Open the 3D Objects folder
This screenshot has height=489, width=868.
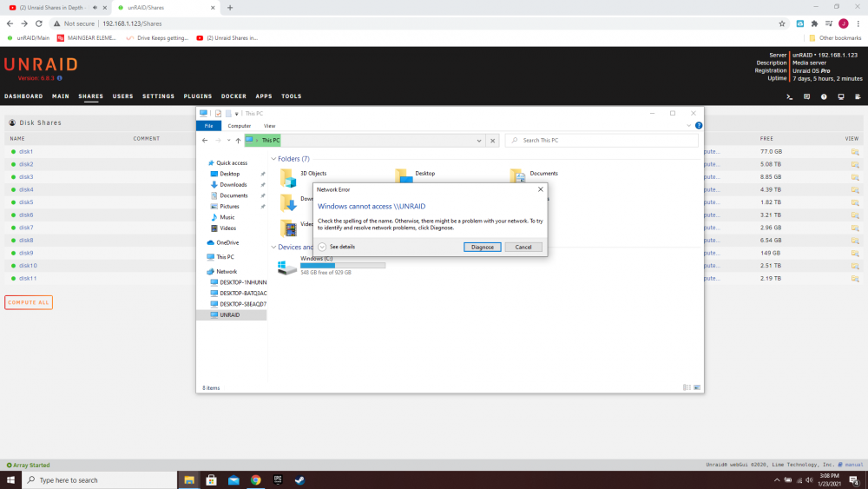[x=303, y=178]
